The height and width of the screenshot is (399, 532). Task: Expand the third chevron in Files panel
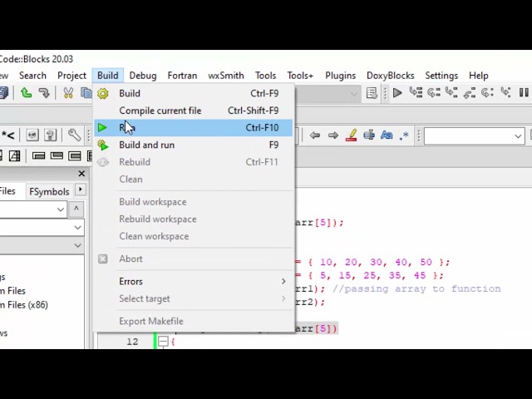pos(77,245)
